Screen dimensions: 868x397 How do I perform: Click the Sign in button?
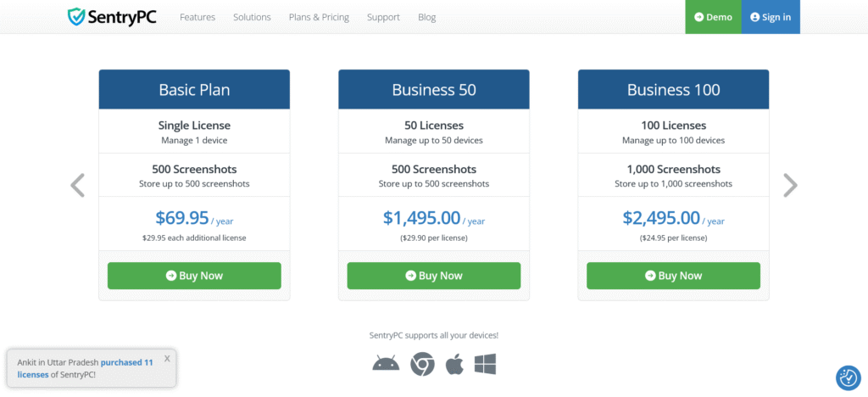click(x=771, y=17)
